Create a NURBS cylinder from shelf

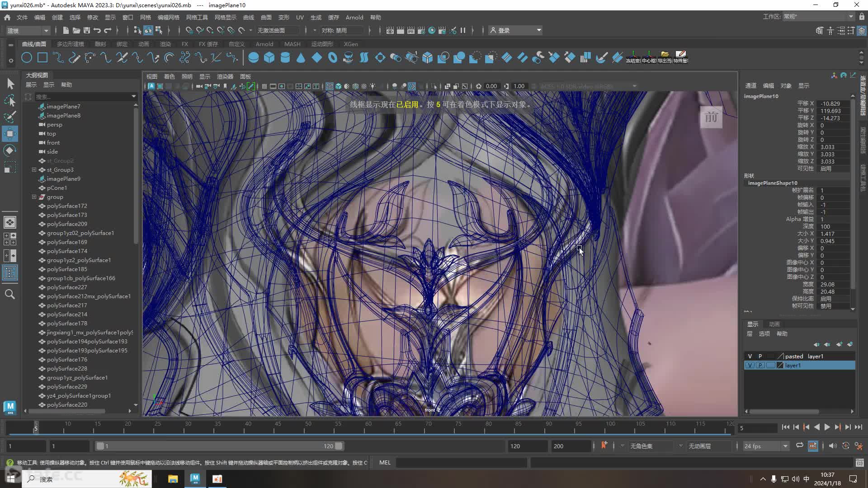point(285,58)
